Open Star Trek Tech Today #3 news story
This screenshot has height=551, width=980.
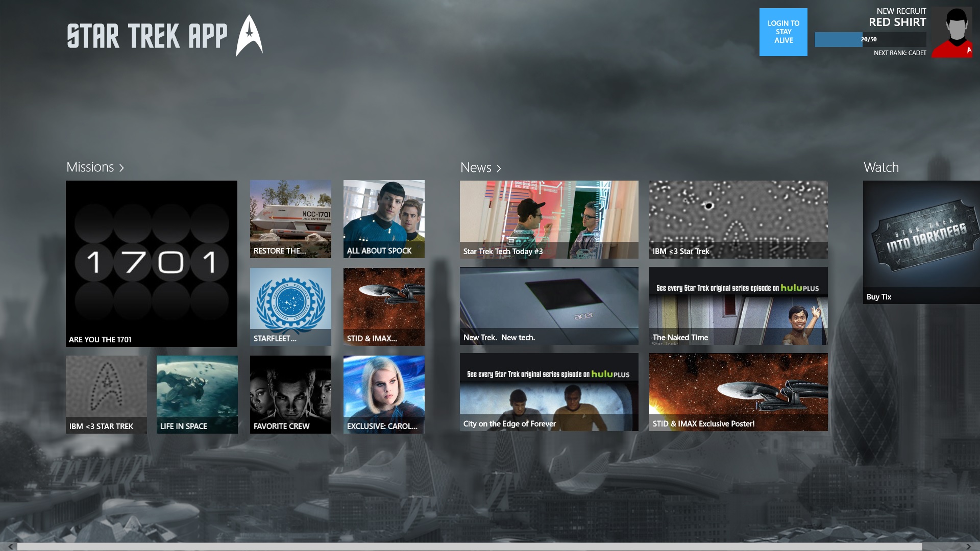click(x=549, y=219)
